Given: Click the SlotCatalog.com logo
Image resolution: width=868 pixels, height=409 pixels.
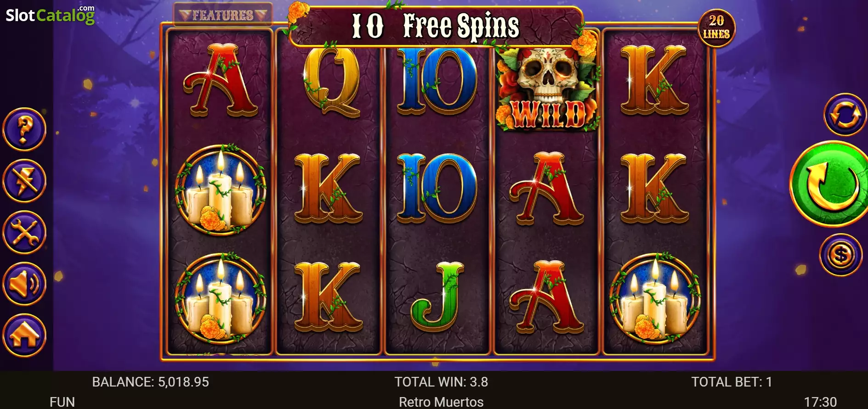Looking at the screenshot, I should point(50,15).
